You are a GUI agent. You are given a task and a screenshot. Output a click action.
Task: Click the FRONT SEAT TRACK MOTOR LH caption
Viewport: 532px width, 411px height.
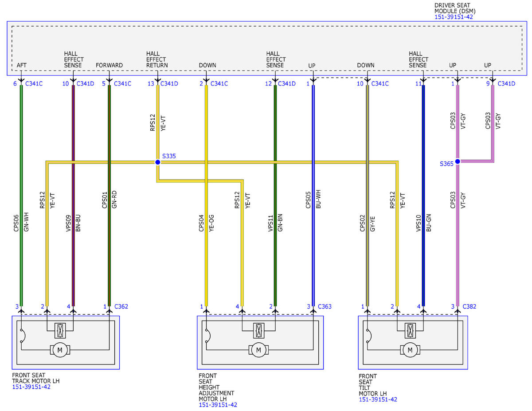[x=36, y=378]
